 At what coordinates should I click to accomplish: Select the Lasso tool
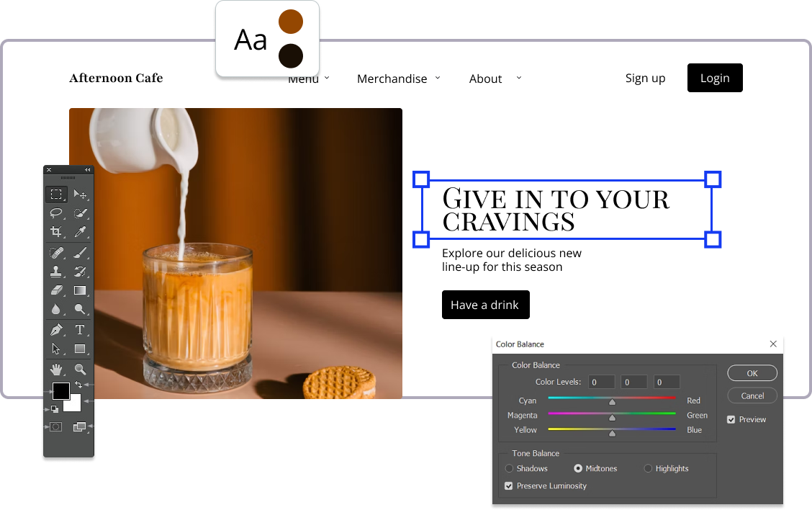pyautogui.click(x=56, y=213)
